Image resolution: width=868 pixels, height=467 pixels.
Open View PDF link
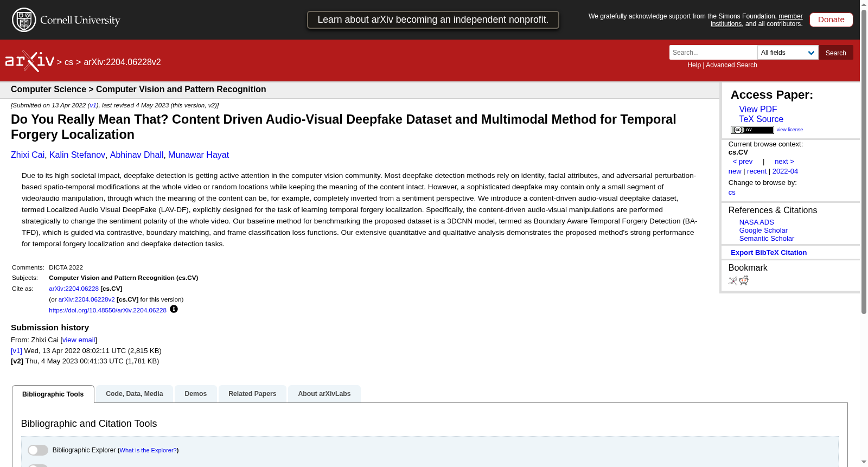[758, 110]
